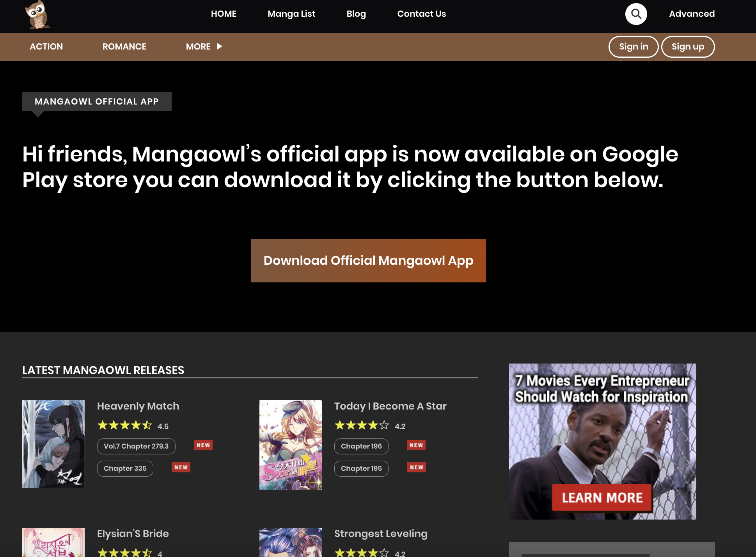Click LEARN MORE on the movies ad
Image resolution: width=756 pixels, height=557 pixels.
click(x=602, y=498)
